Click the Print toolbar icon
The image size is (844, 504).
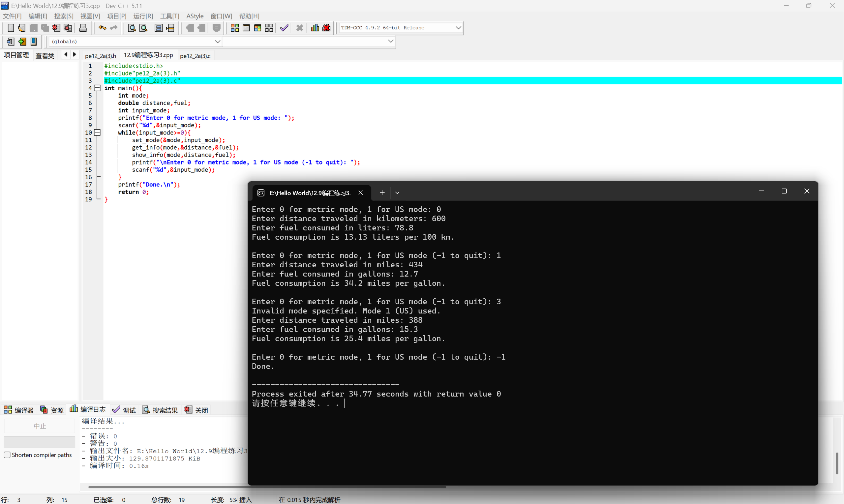click(83, 28)
